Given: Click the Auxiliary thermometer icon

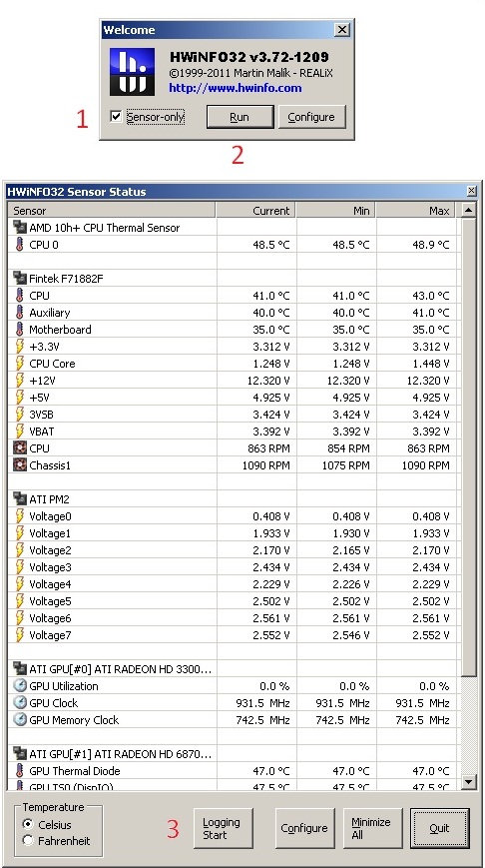Looking at the screenshot, I should [20, 313].
